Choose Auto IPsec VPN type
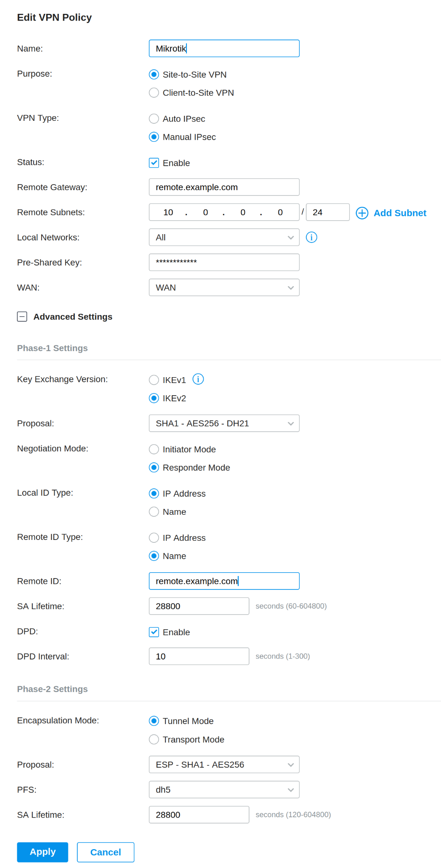 pyautogui.click(x=154, y=119)
